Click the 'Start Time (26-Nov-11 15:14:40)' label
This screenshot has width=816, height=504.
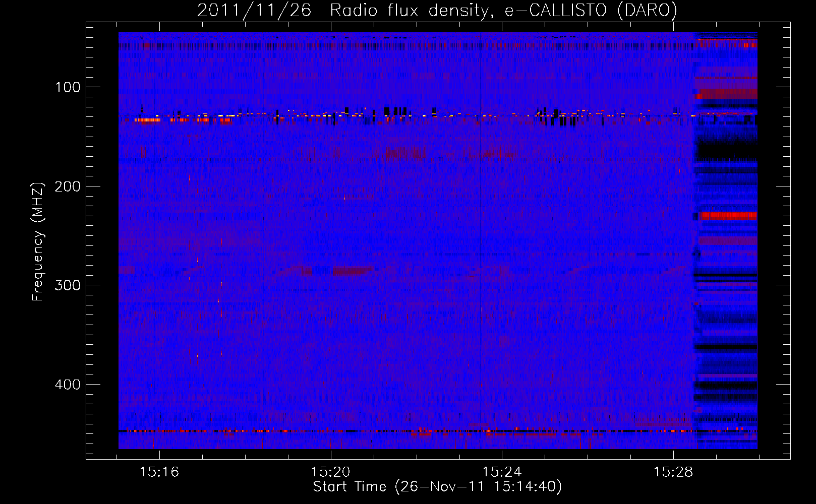[x=437, y=487]
